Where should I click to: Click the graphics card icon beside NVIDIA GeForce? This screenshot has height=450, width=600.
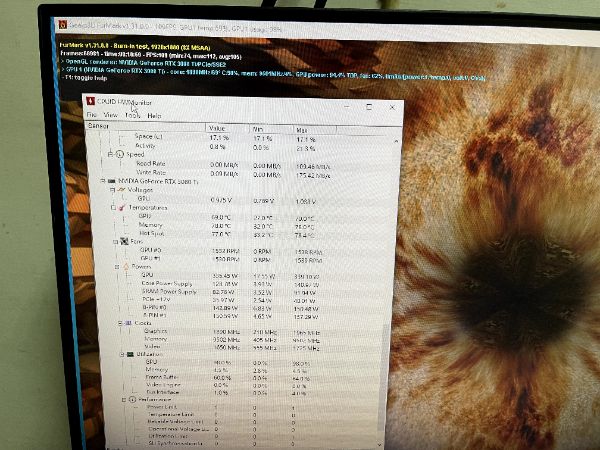pos(112,181)
